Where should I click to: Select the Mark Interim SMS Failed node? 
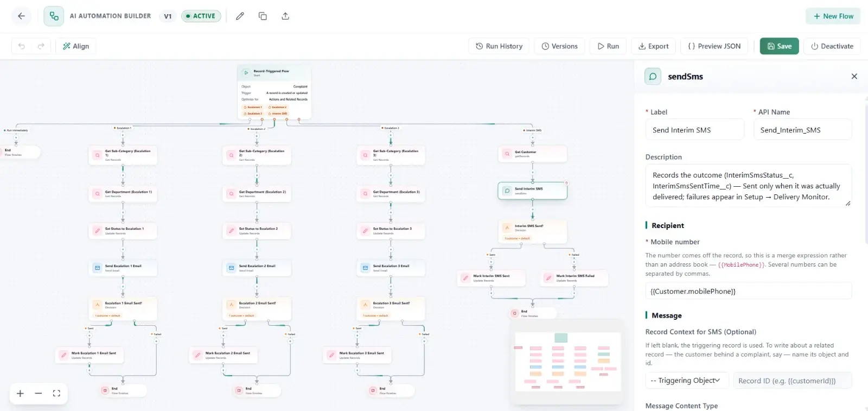[574, 278]
